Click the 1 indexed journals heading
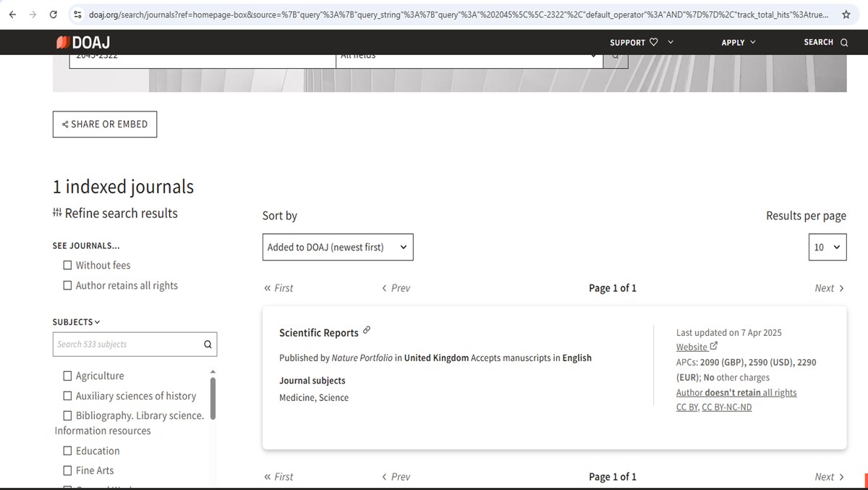 (x=123, y=187)
